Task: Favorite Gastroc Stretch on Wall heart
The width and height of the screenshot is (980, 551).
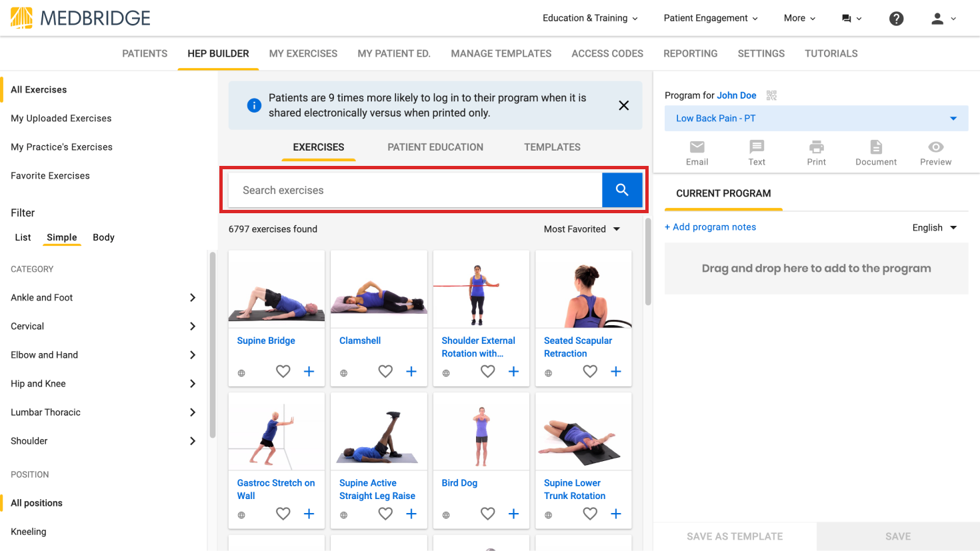Action: (283, 514)
